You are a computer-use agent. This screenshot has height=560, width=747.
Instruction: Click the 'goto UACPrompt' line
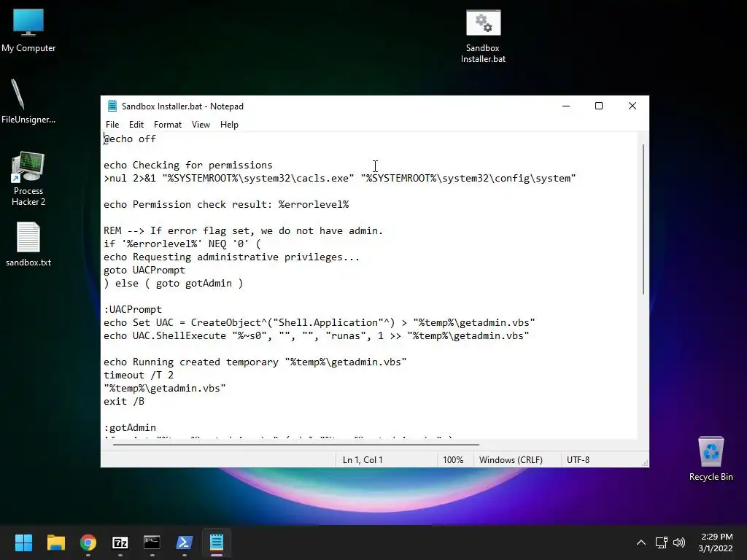click(144, 270)
